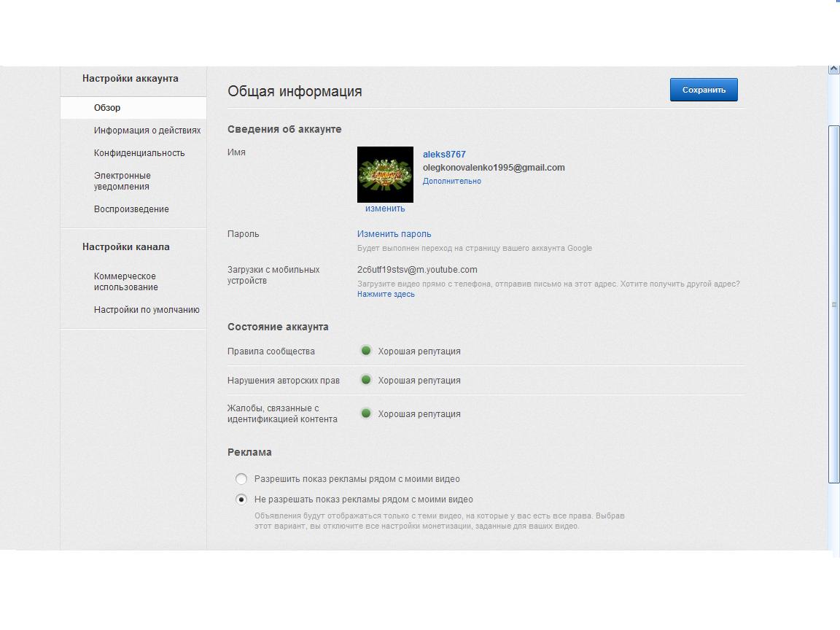The image size is (840, 630).
Task: Click the account avatar thumbnail
Action: tap(385, 175)
